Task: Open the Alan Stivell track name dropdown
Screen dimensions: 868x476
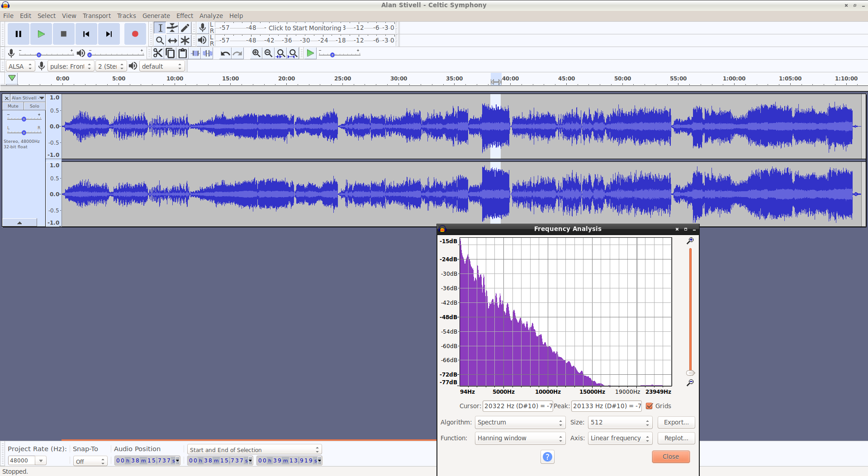Action: click(x=28, y=98)
